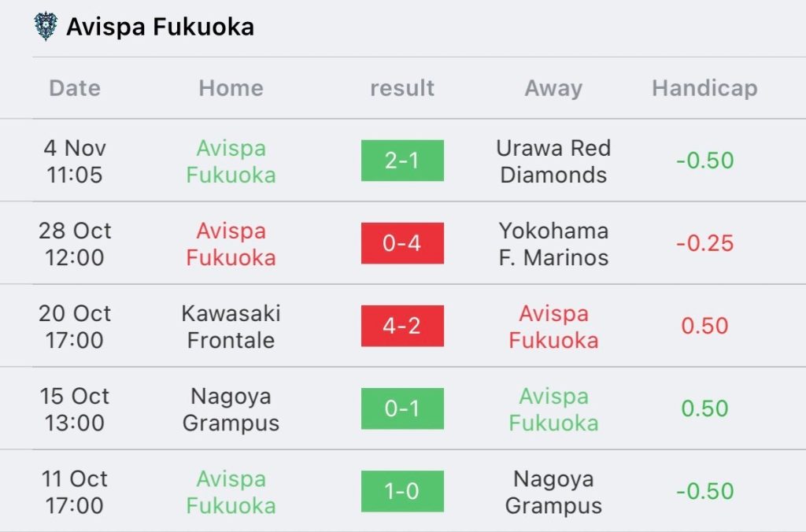Open the red 4-2 result badge
806x532 pixels.
click(402, 326)
